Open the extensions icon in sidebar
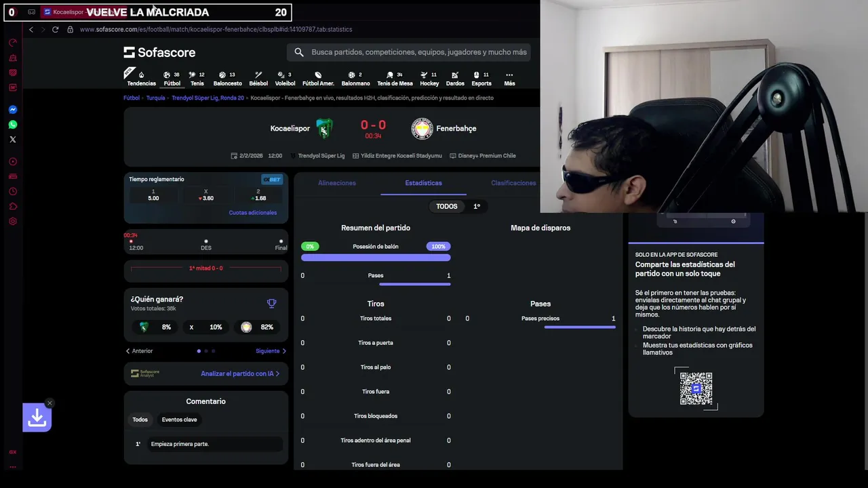This screenshot has height=488, width=868. [x=13, y=206]
